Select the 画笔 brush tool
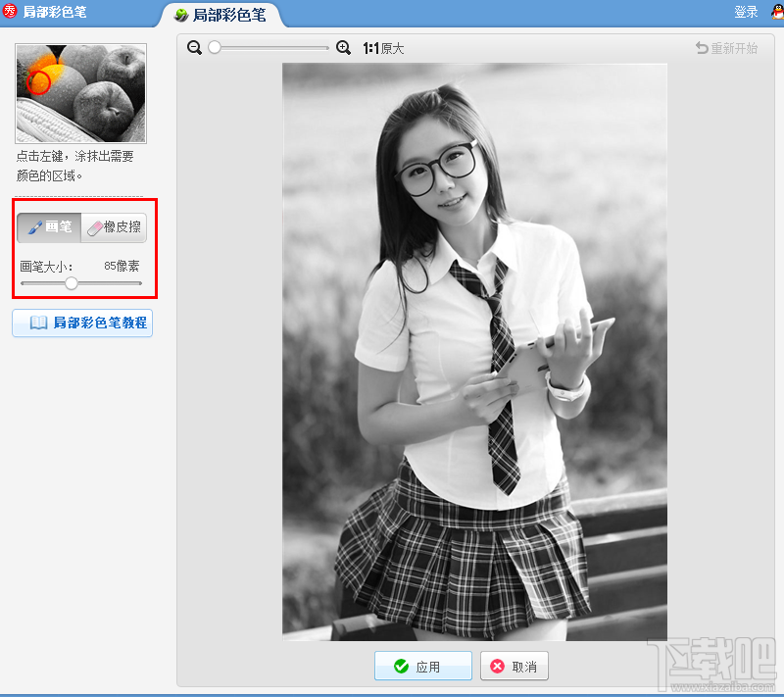This screenshot has height=697, width=784. pos(48,226)
